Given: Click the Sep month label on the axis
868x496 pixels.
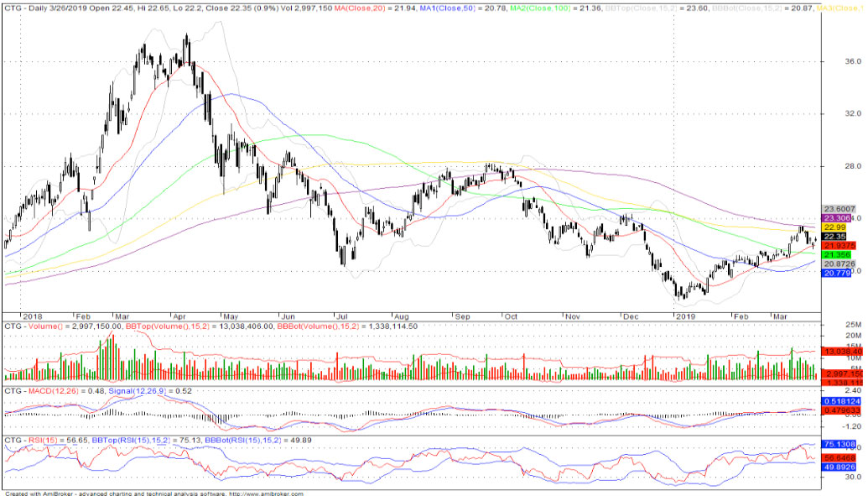Looking at the screenshot, I should [464, 315].
